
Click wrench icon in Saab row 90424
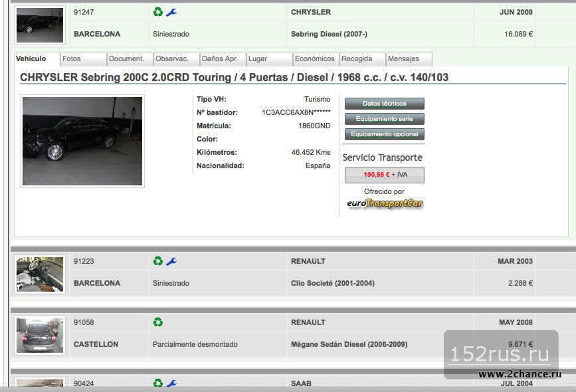tap(171, 383)
